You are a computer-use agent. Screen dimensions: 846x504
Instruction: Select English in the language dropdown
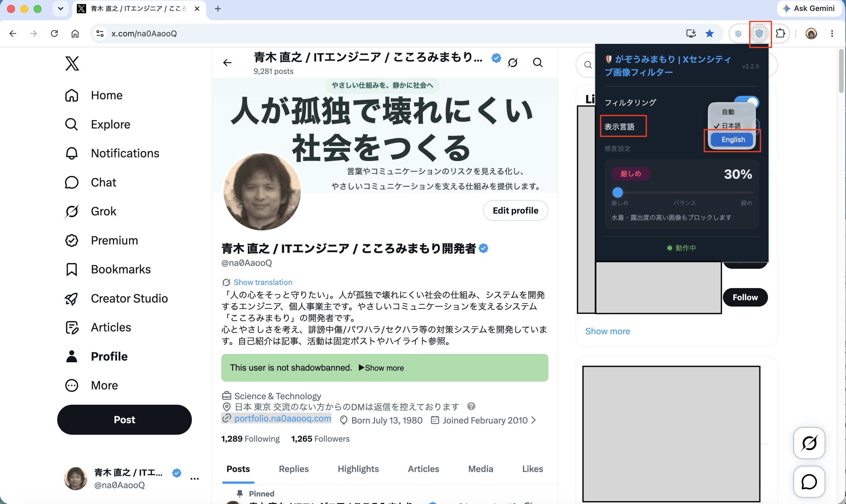(x=732, y=140)
